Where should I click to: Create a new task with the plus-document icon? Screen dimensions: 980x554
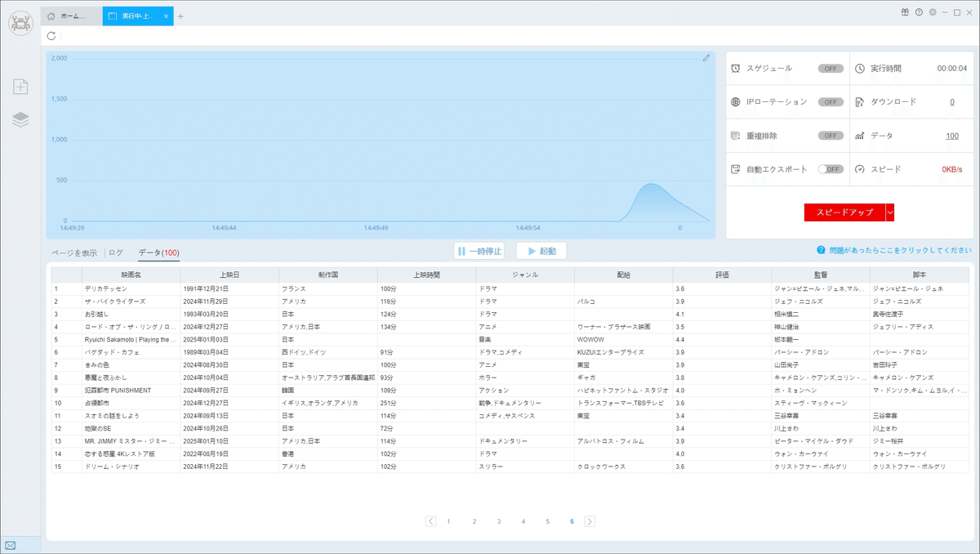click(20, 87)
